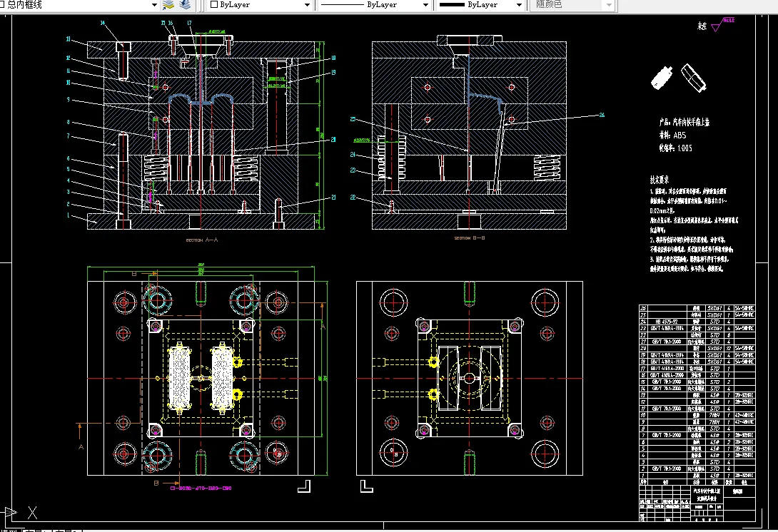Viewport: 778px width, 532px height.
Task: Select the right 3D product preview
Action: [x=692, y=78]
